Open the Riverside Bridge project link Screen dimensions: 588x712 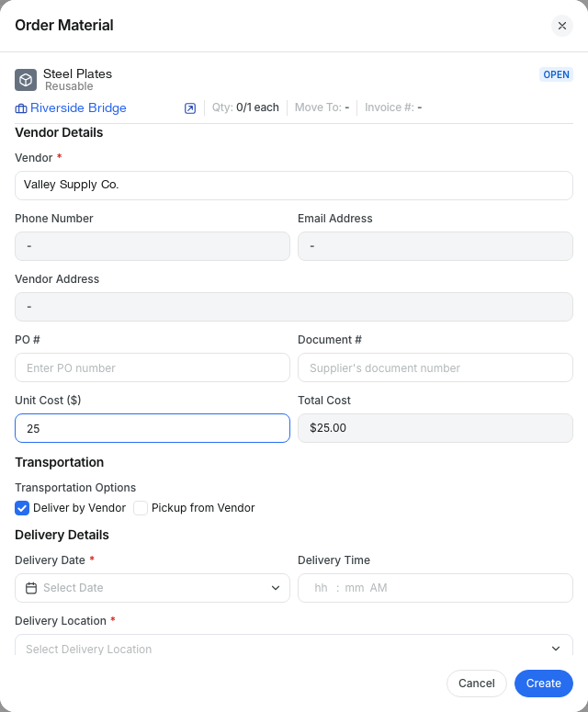pyautogui.click(x=78, y=108)
